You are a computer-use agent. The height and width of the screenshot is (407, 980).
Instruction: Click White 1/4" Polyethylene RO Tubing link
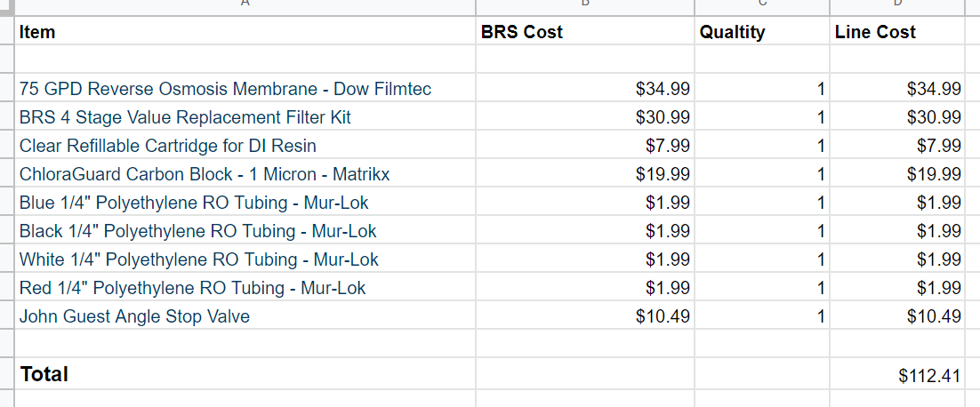click(x=198, y=259)
